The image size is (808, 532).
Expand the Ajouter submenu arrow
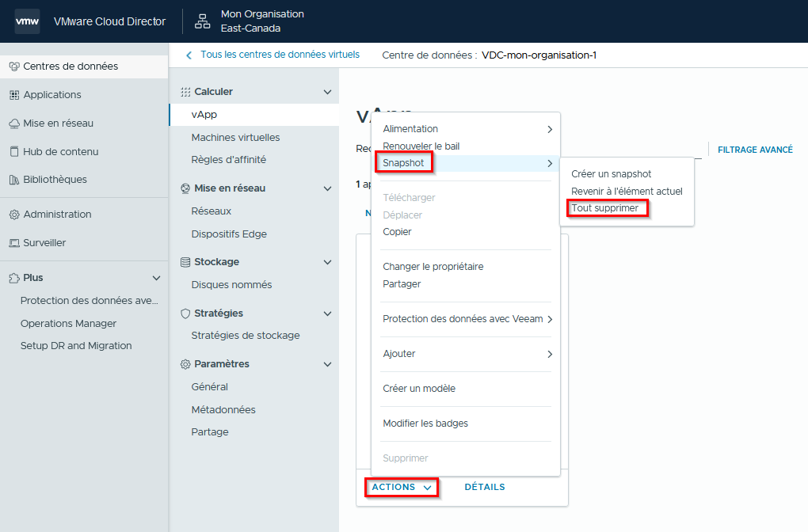(x=550, y=355)
